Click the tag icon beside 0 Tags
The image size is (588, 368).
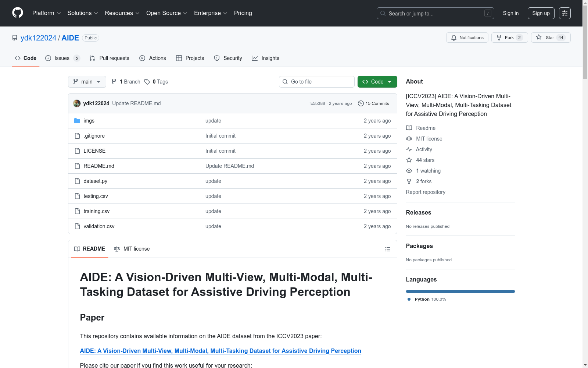coord(147,82)
